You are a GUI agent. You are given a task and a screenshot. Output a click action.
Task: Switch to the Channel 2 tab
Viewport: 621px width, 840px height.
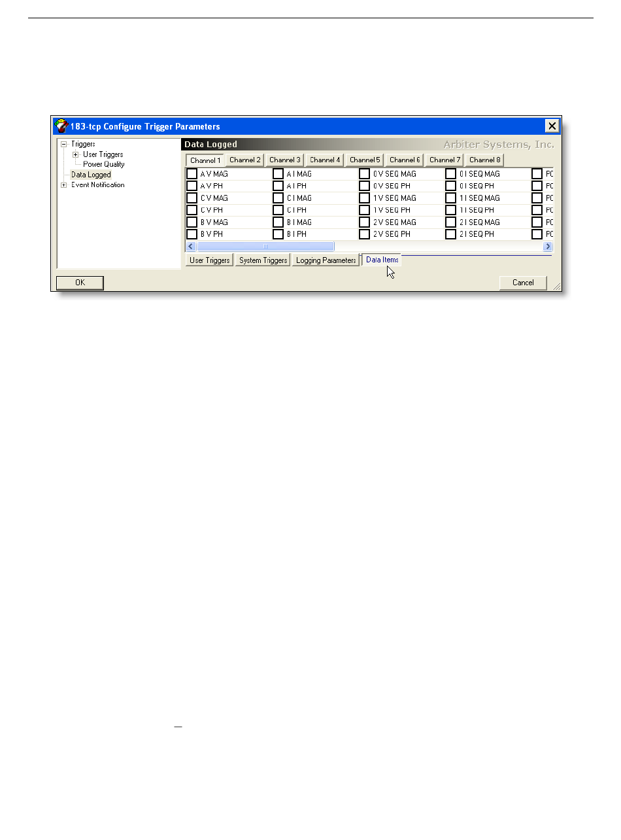tap(245, 160)
